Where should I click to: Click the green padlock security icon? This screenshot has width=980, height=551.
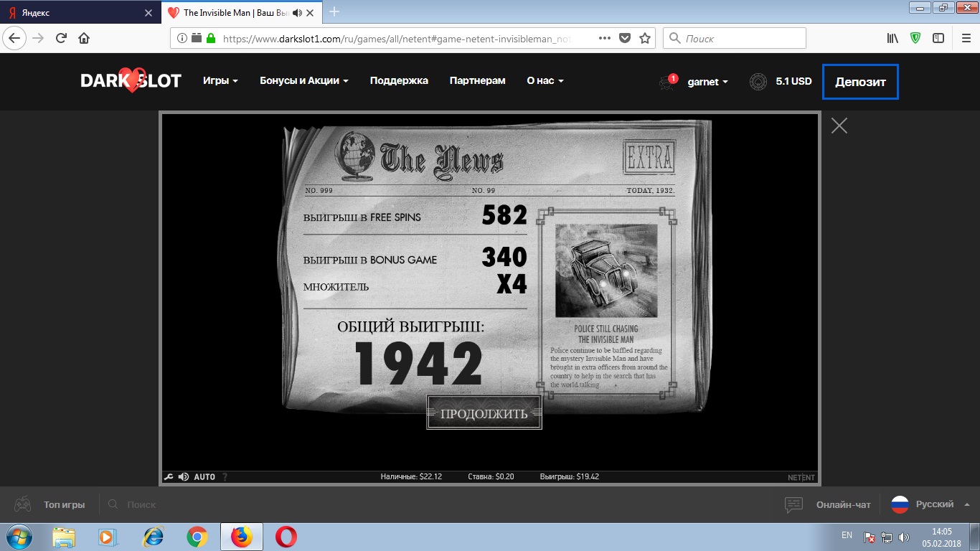tap(210, 38)
